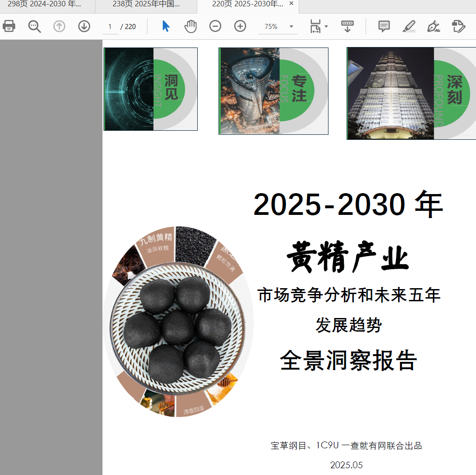The width and height of the screenshot is (476, 475).
Task: Zoom out with minus button
Action: [x=215, y=26]
